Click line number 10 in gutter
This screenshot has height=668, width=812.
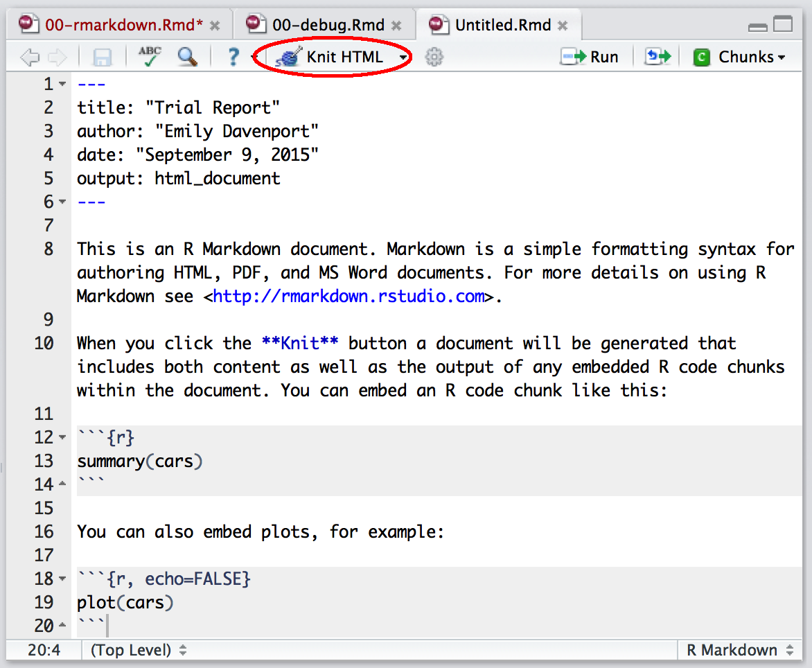coord(44,343)
